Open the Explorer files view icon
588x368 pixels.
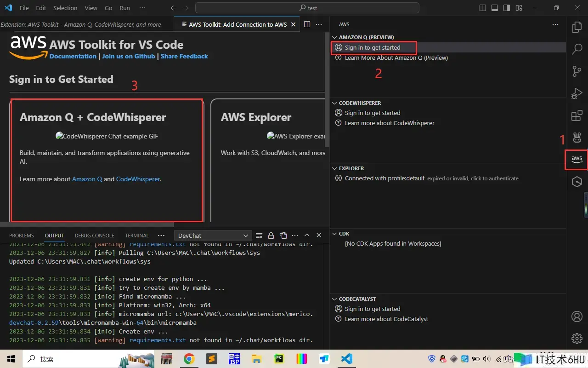(x=577, y=27)
